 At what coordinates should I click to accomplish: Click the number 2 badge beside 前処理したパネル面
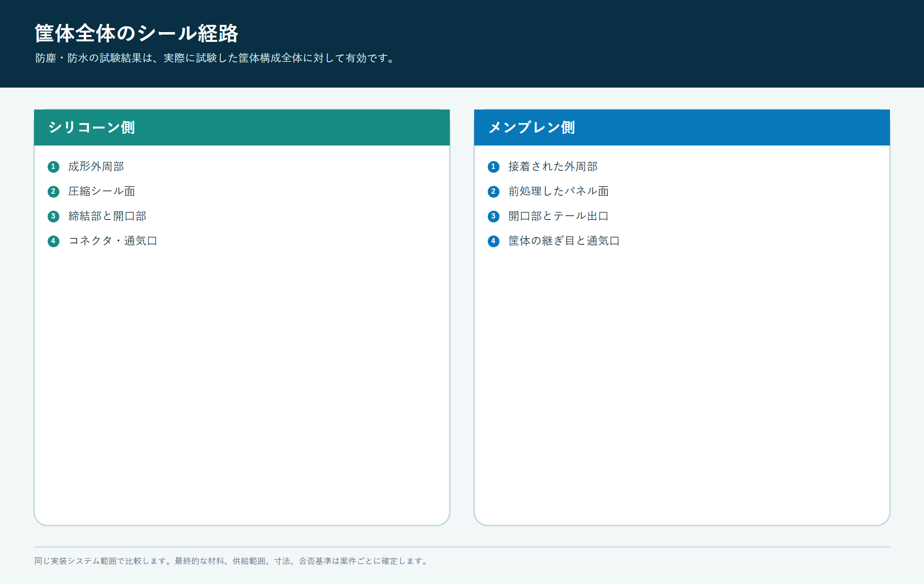(x=494, y=192)
